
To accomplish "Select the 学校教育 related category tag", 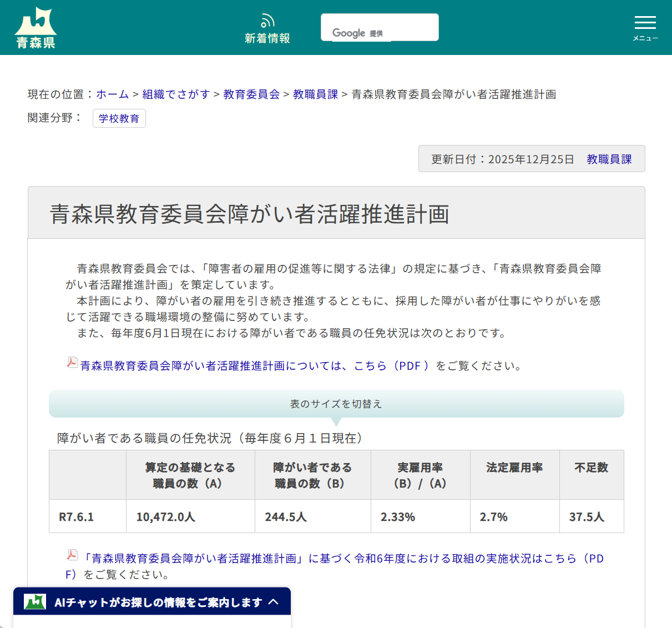I will tap(119, 118).
